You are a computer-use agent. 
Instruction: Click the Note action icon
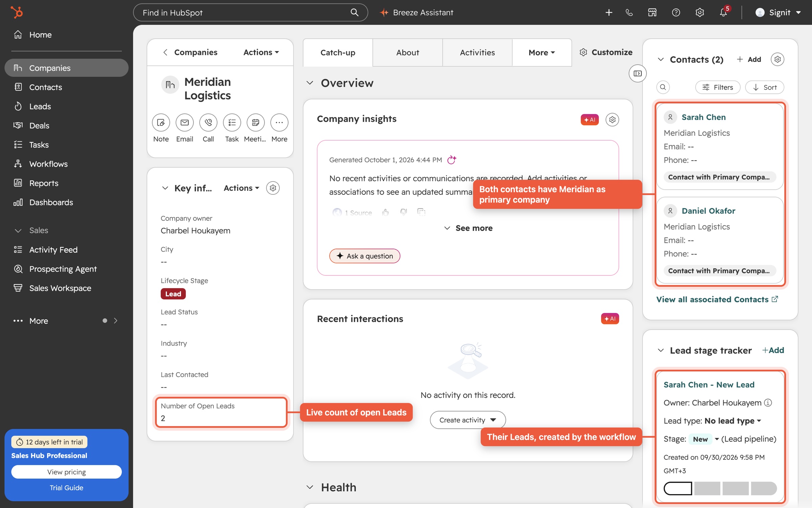pos(161,122)
